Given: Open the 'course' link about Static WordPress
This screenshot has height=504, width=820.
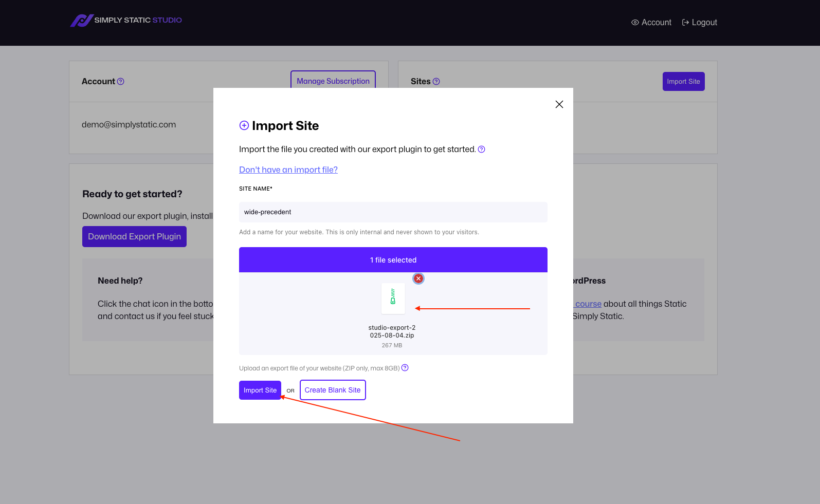Looking at the screenshot, I should tap(588, 304).
